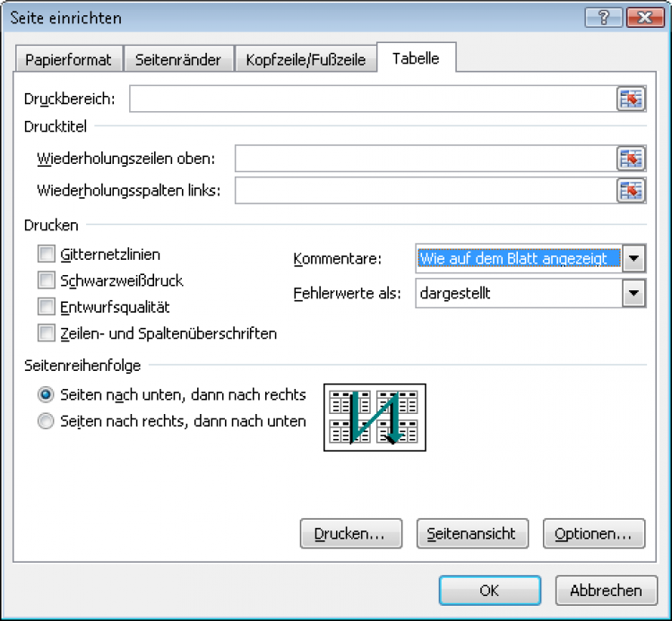
Task: Open the Seitenränder tab
Action: 178,60
